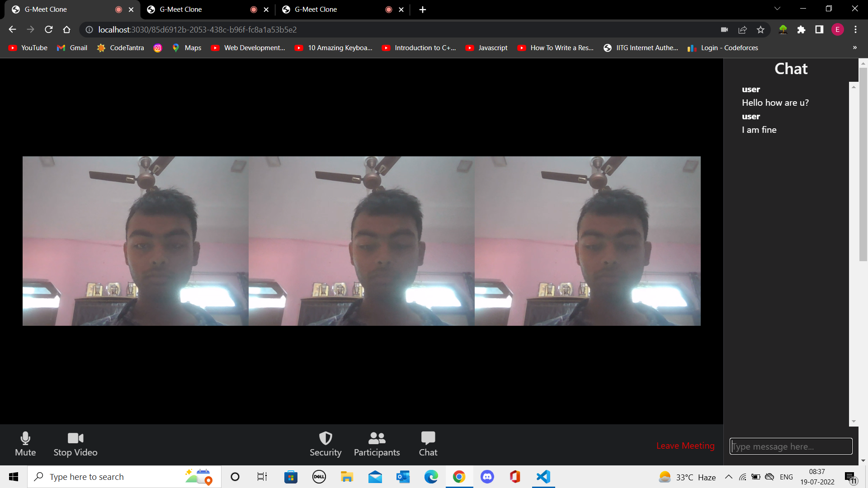Viewport: 868px width, 488px height.
Task: Show hidden system tray icons
Action: (x=728, y=477)
